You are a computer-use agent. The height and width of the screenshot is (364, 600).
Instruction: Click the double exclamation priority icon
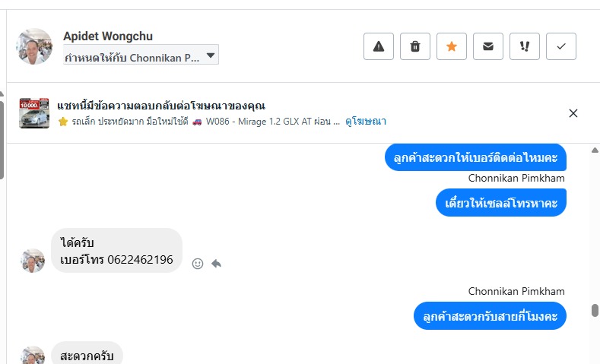(x=525, y=46)
